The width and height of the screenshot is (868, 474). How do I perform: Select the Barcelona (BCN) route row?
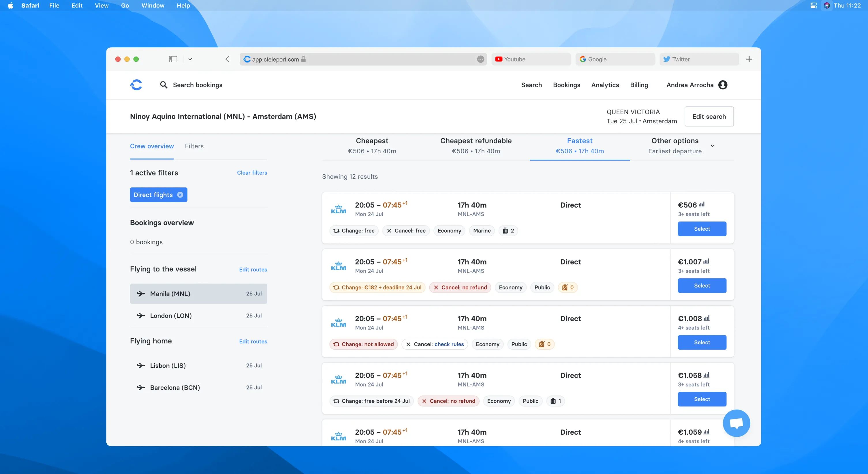pyautogui.click(x=198, y=387)
